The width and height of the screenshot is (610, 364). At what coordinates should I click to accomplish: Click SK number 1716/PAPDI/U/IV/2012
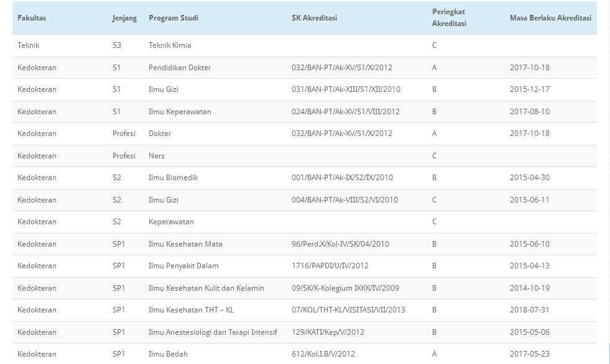point(330,266)
